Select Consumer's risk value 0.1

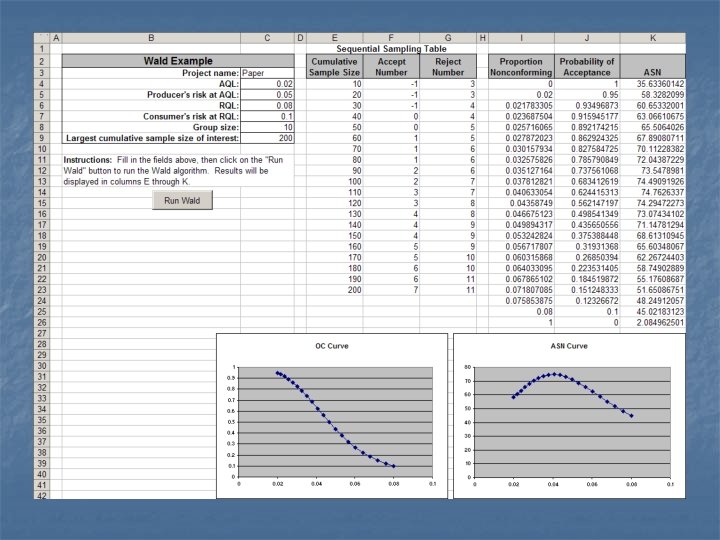point(267,117)
